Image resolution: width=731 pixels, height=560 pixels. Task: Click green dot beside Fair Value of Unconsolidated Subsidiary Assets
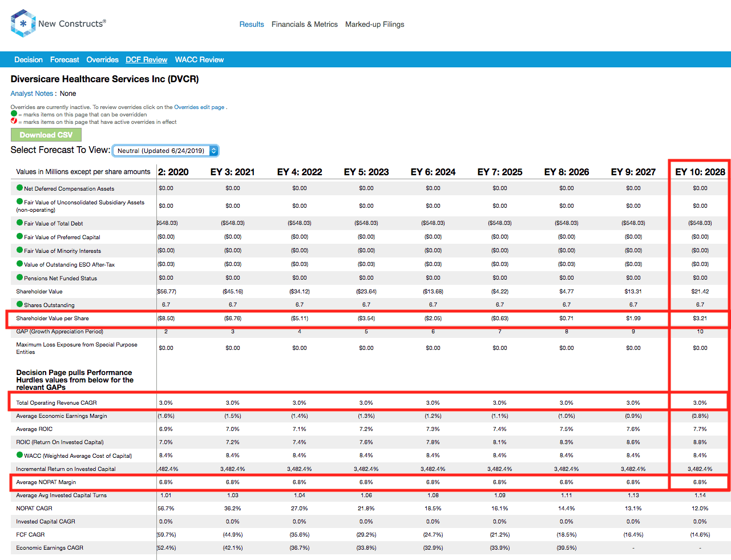[x=19, y=202]
